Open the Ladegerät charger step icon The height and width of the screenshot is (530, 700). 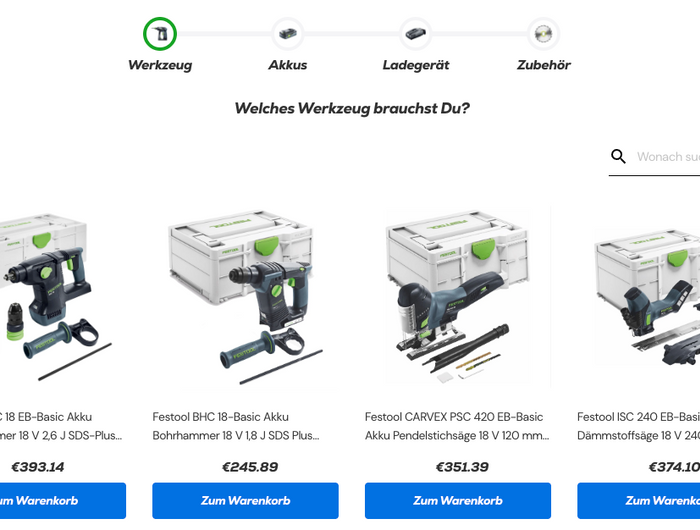coord(416,33)
